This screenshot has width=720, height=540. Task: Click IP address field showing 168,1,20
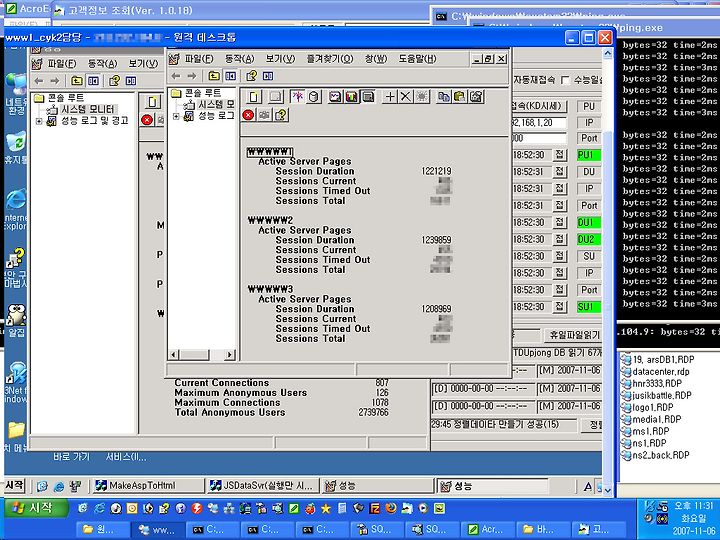[539, 123]
